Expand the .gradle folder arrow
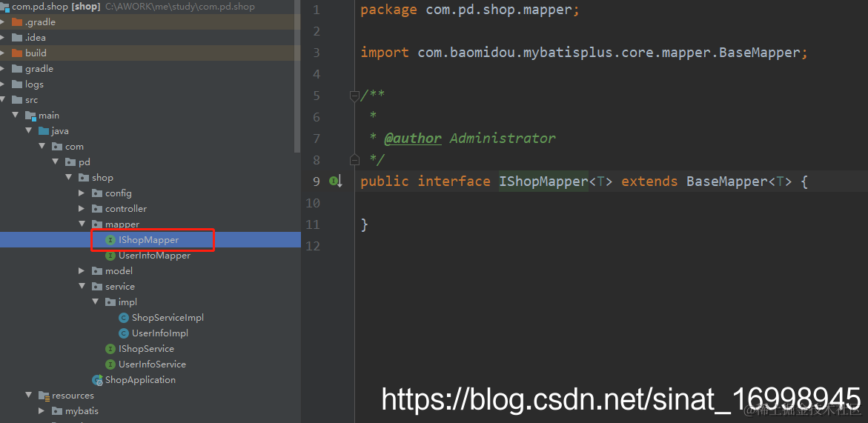The width and height of the screenshot is (868, 423). (3, 22)
